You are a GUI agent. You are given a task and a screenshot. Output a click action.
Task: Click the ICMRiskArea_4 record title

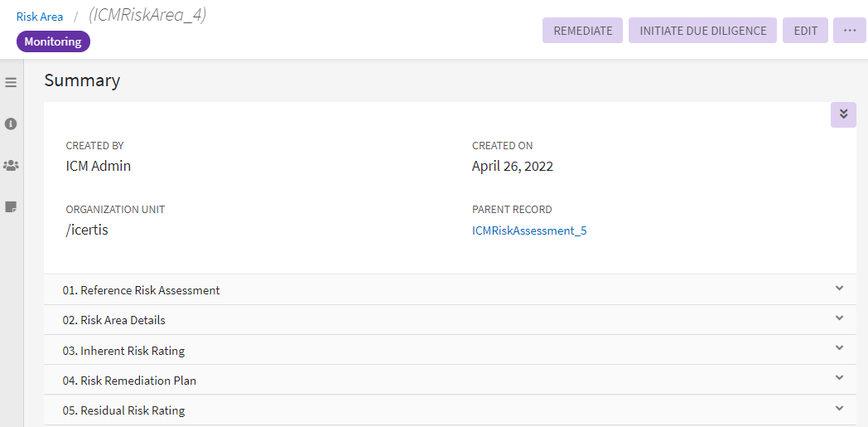[x=147, y=15]
